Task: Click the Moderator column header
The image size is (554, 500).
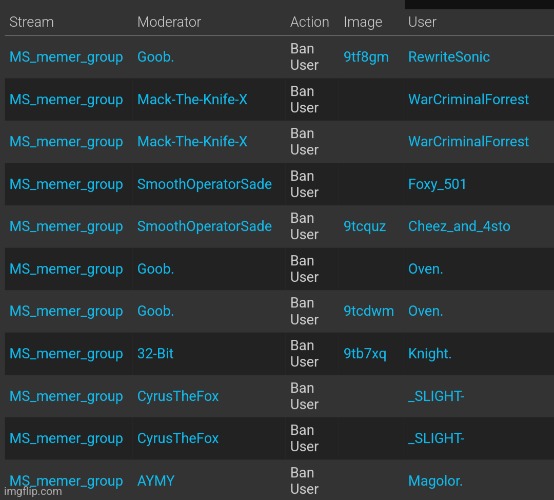Action: (169, 22)
